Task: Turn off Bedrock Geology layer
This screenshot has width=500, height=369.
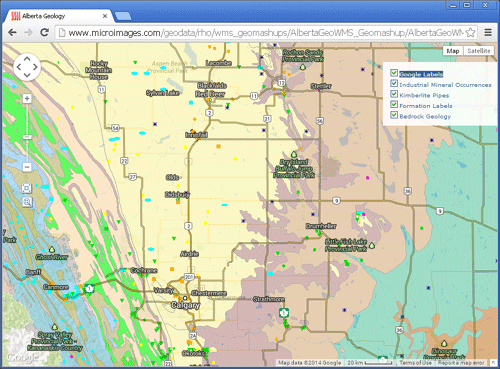Action: pos(394,115)
